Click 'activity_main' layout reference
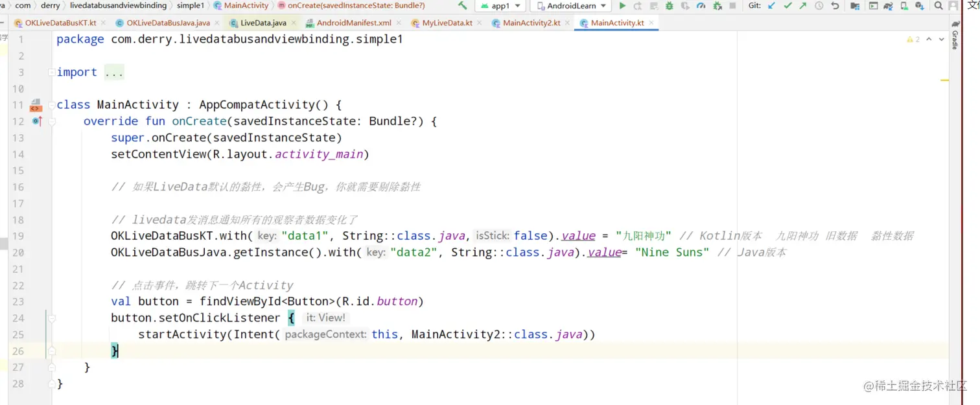The image size is (980, 405). (x=319, y=154)
